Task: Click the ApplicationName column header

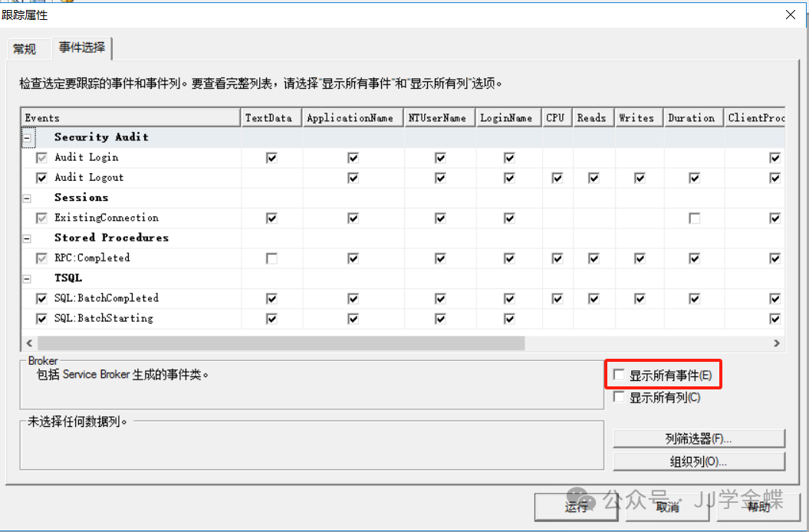Action: tap(353, 117)
